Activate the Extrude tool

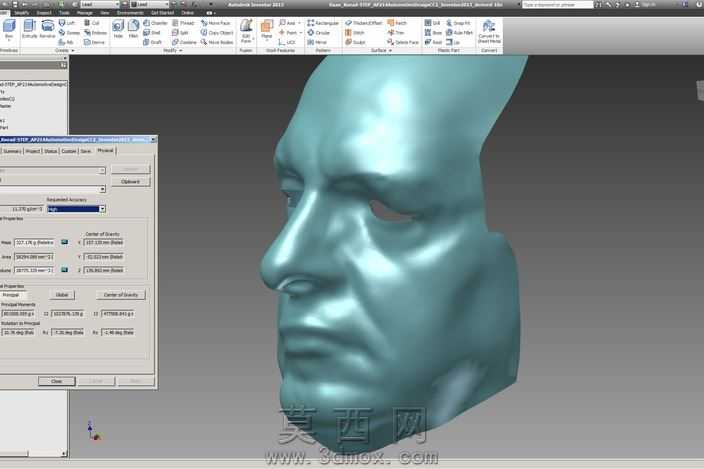point(30,29)
